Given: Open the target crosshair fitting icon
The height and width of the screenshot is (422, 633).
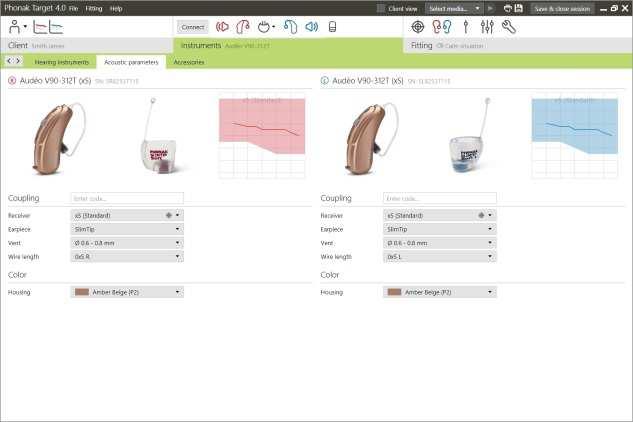Looking at the screenshot, I should 417,27.
